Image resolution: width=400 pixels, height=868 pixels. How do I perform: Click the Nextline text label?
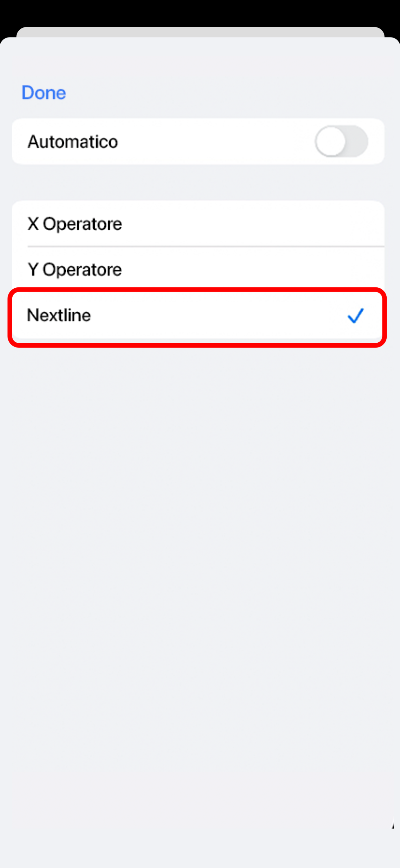59,316
